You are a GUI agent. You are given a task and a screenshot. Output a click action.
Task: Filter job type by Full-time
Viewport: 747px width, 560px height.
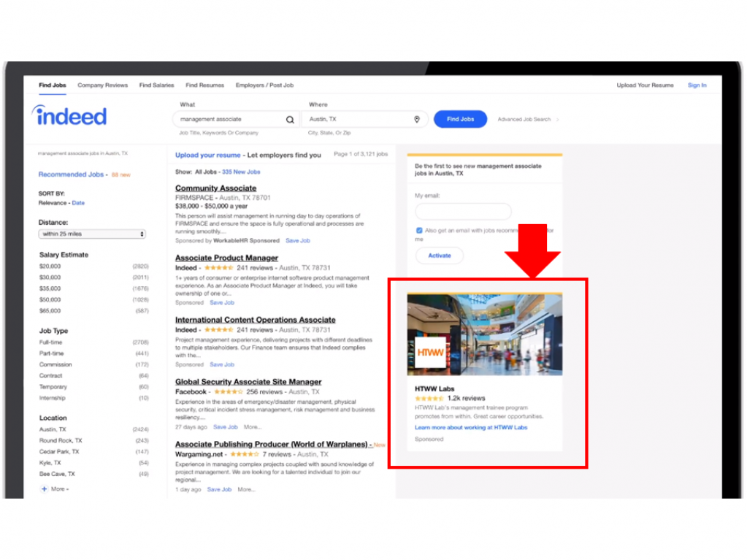pos(50,342)
